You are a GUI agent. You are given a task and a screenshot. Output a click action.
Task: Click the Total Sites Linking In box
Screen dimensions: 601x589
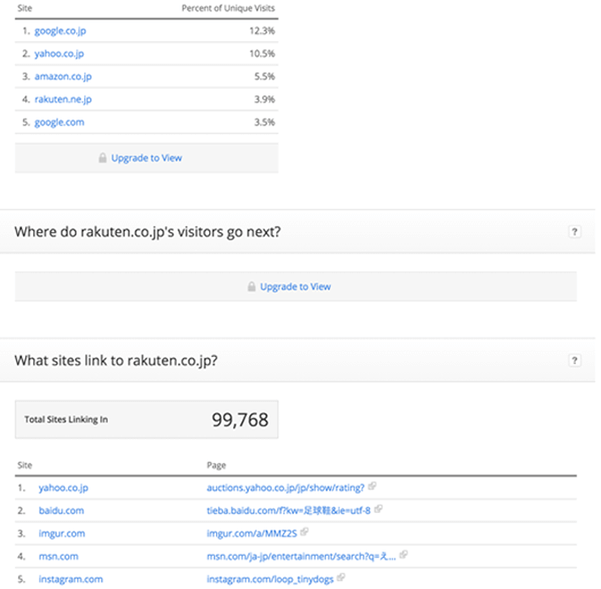tap(146, 420)
